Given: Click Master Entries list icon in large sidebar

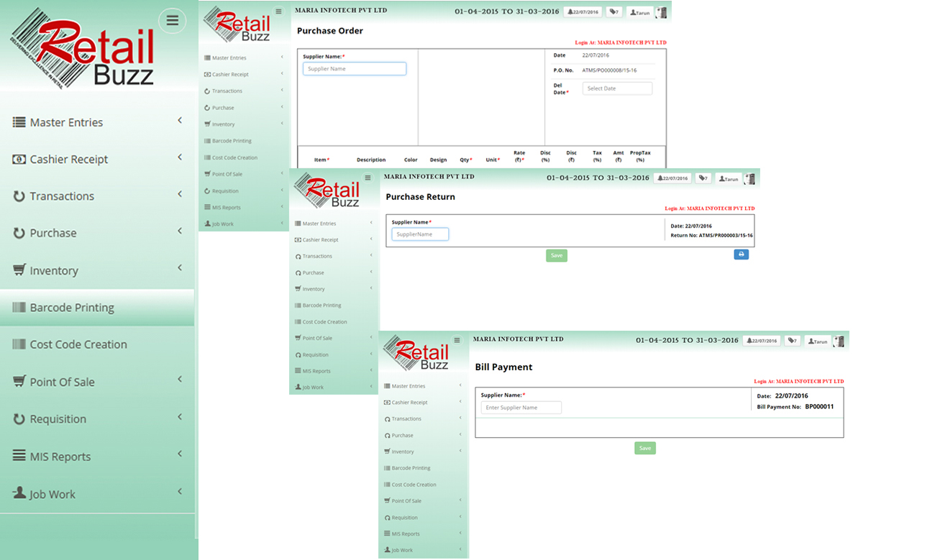Looking at the screenshot, I should (19, 122).
